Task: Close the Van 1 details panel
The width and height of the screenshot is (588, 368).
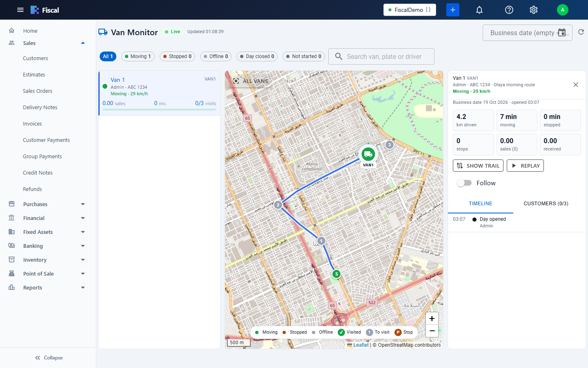Action: [576, 85]
